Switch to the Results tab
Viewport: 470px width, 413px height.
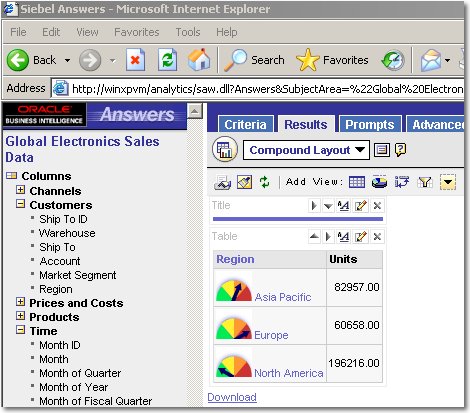click(x=306, y=124)
